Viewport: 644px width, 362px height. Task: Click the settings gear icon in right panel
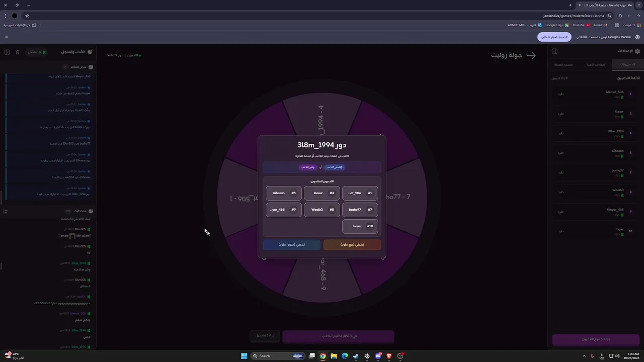(x=637, y=51)
